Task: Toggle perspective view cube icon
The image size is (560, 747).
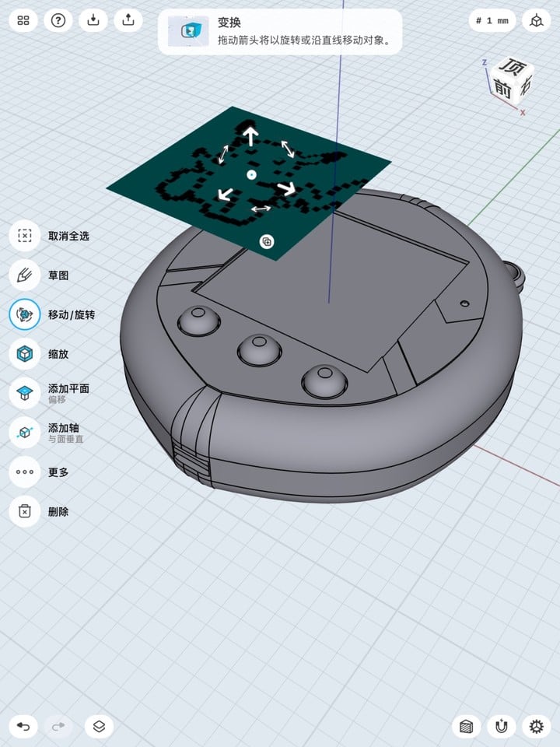Action: click(x=537, y=20)
